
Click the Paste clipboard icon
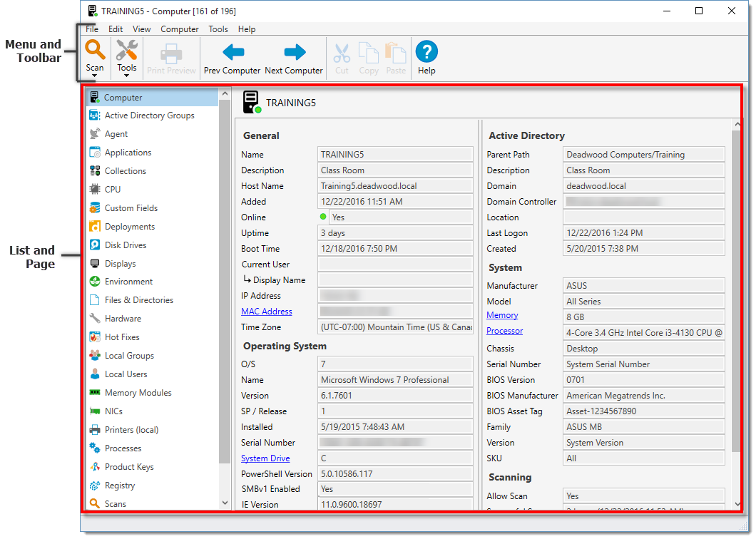(396, 53)
